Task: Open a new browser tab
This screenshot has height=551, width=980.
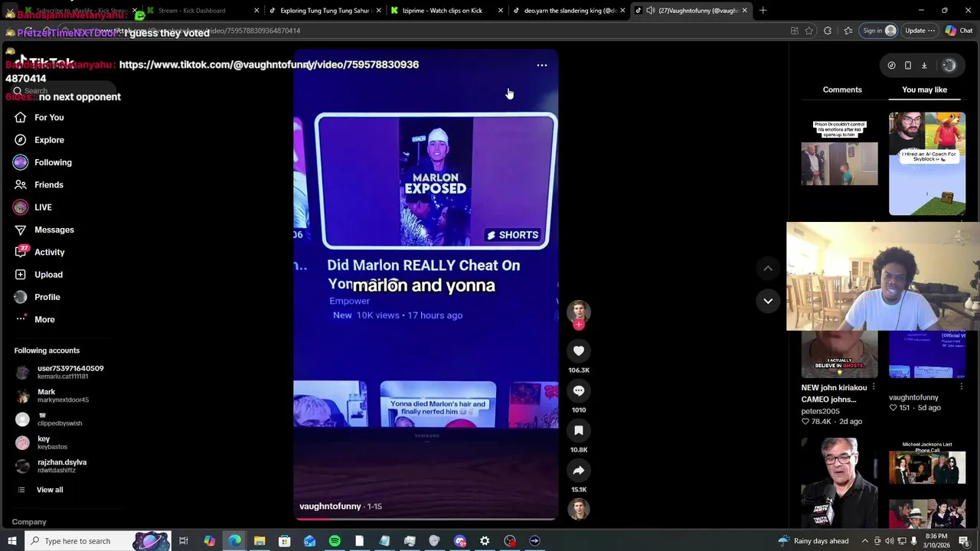Action: click(x=763, y=11)
